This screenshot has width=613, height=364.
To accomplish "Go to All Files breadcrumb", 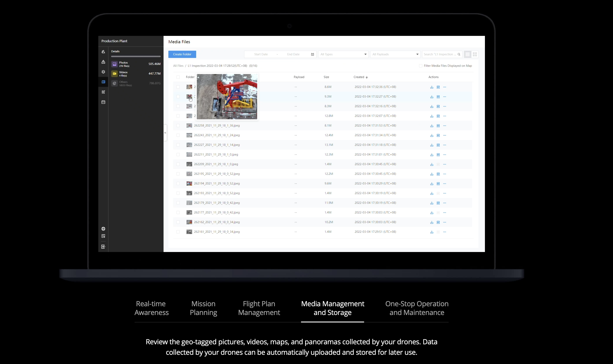I will coord(178,66).
